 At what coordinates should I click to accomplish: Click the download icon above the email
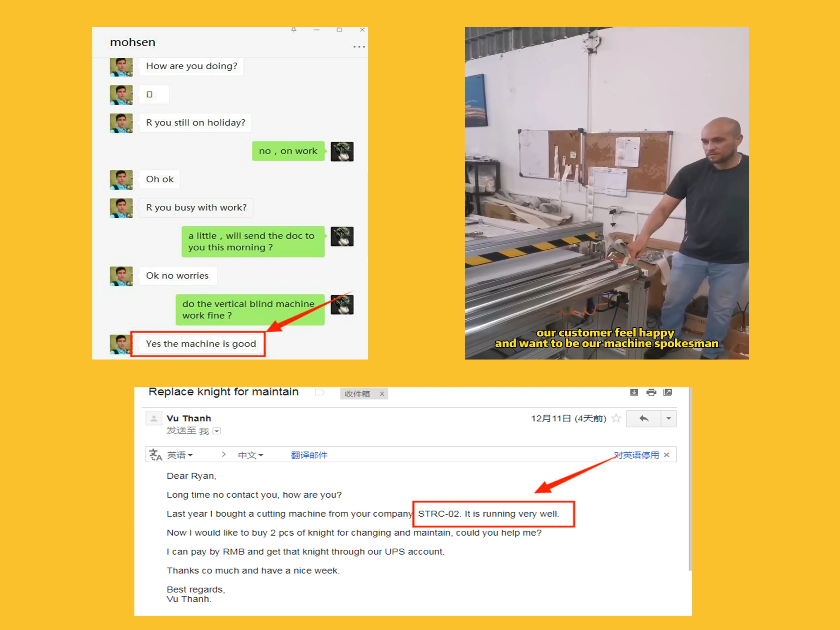tap(634, 392)
